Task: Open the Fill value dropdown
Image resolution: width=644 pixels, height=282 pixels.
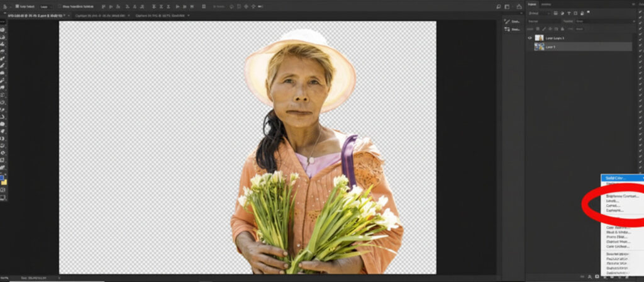Action: [x=579, y=29]
